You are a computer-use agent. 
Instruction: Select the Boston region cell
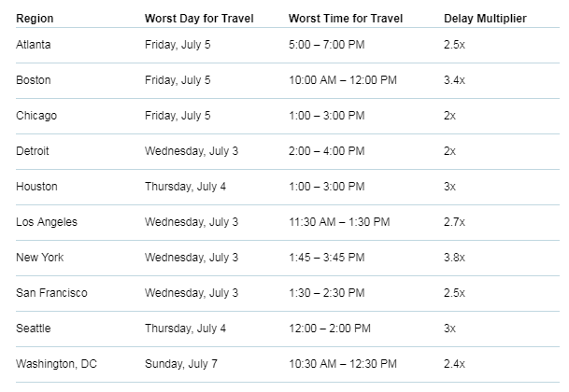(34, 80)
